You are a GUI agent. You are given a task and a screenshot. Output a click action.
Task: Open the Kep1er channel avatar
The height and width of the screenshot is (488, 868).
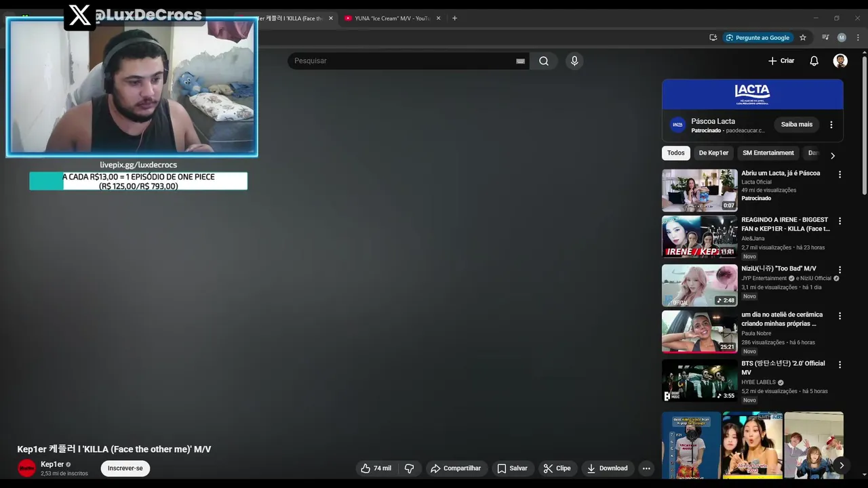pyautogui.click(x=26, y=468)
